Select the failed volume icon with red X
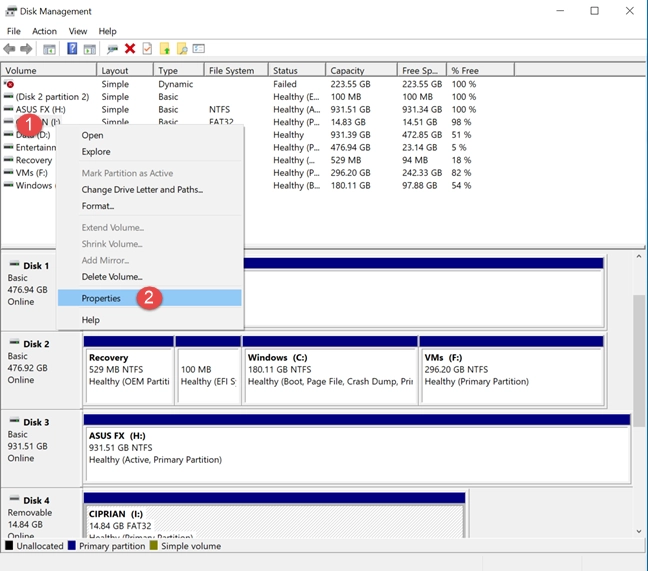The image size is (648, 571). (x=9, y=84)
